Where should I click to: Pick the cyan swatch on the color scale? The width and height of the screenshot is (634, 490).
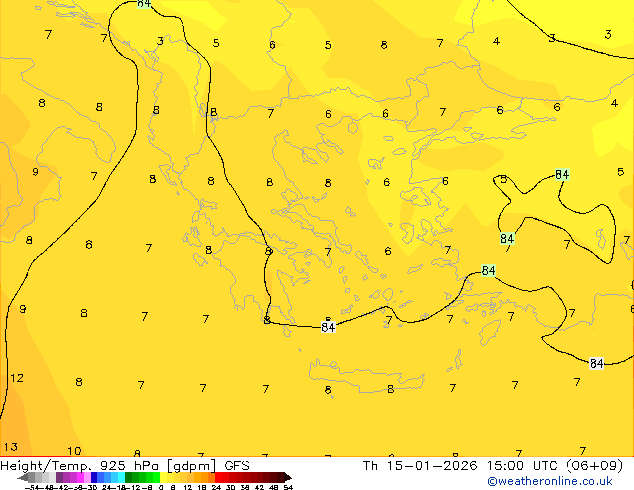point(122,477)
